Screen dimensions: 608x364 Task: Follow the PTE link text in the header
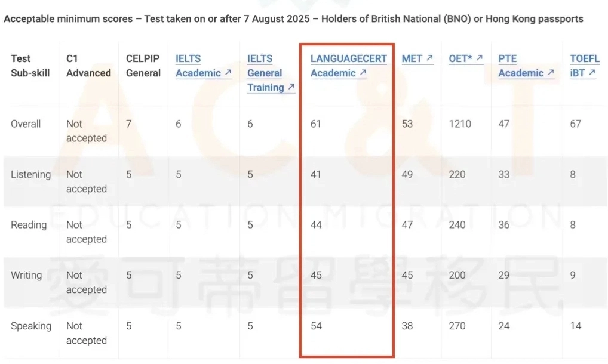(x=507, y=58)
